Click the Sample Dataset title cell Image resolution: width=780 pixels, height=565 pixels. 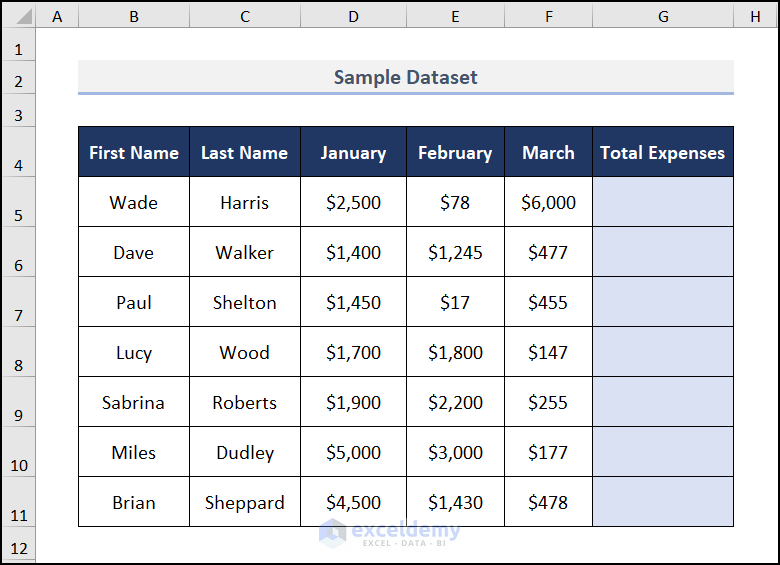tap(405, 77)
